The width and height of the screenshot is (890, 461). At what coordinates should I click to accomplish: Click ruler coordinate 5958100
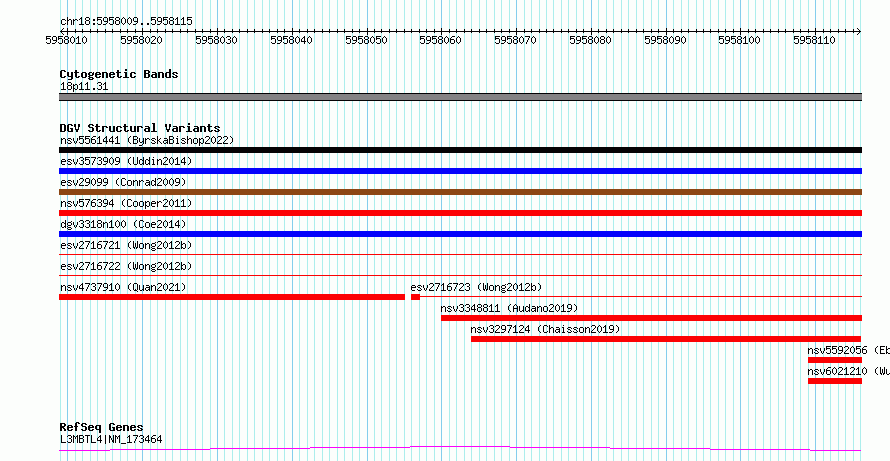pos(740,40)
